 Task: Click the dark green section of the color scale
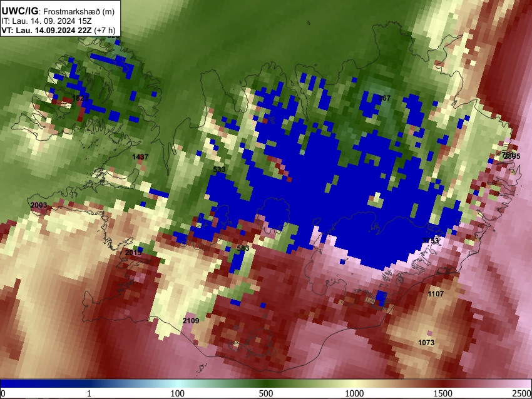(x=266, y=384)
